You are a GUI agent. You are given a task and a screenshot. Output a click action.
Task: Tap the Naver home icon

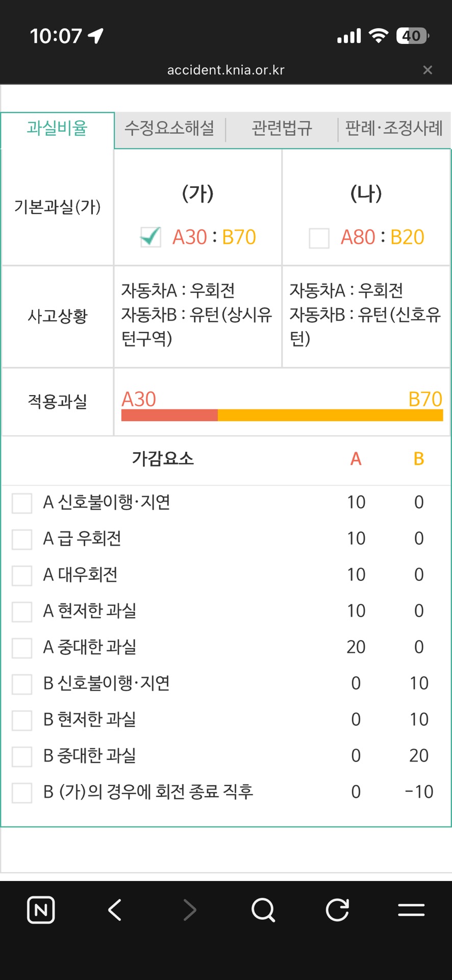click(x=41, y=910)
